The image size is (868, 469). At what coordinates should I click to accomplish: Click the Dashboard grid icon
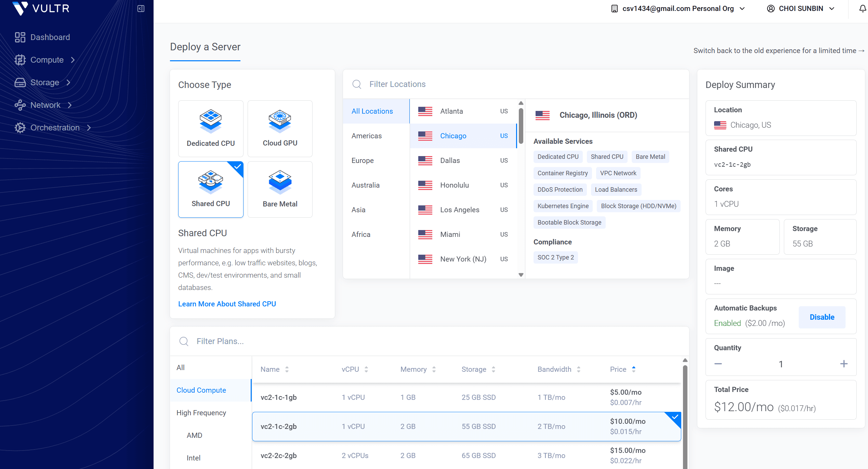pyautogui.click(x=20, y=37)
